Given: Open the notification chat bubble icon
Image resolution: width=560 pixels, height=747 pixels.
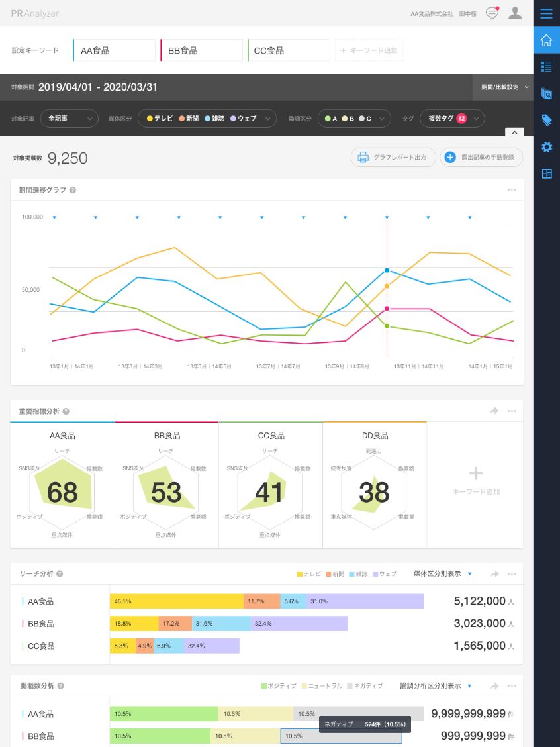Looking at the screenshot, I should tap(492, 13).
